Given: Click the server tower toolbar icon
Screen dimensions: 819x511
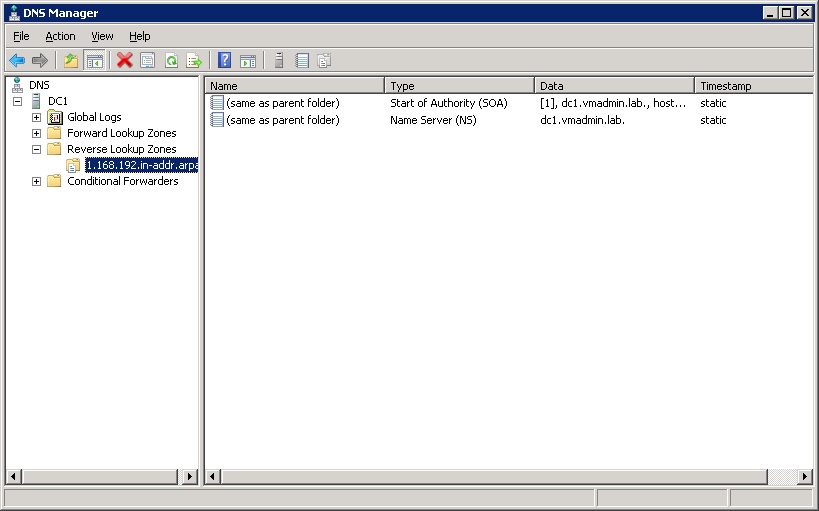Looking at the screenshot, I should coord(279,61).
